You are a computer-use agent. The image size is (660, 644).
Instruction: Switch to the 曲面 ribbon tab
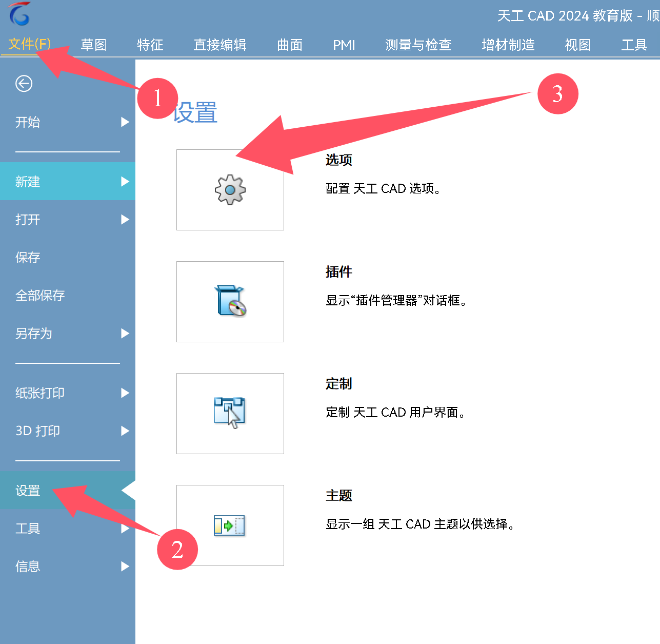point(290,45)
